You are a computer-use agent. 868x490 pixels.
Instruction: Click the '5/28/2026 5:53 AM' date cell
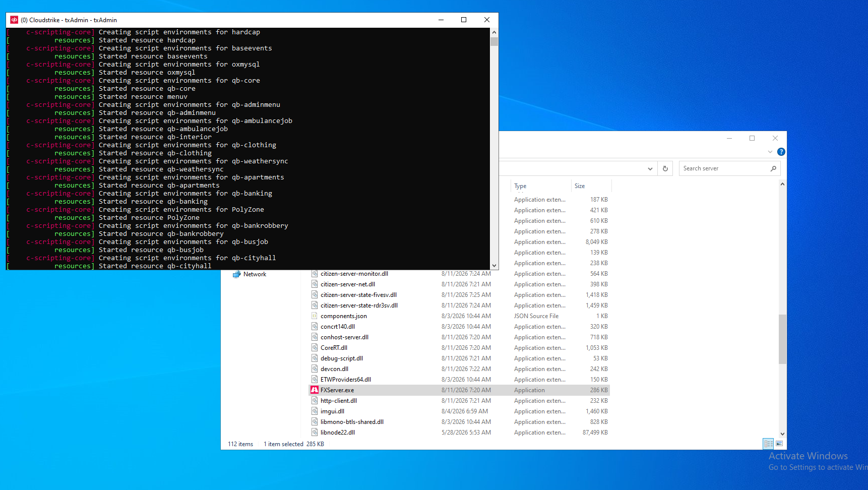[x=466, y=433]
